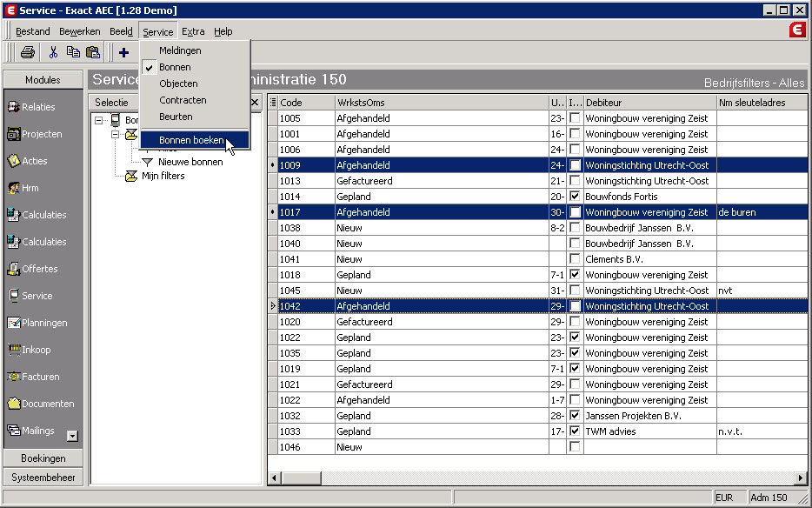Viewport: 812px width, 508px height.
Task: Click the TWM advies debtor cell
Action: [650, 431]
